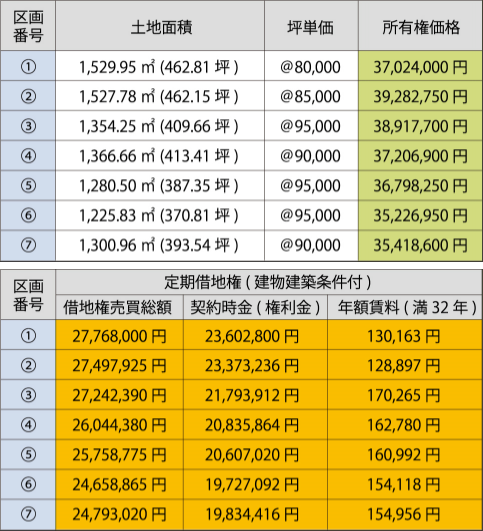Viewport: 483px width, 531px height.
Task: Click the 契約時金（権利金）column header
Action: (x=255, y=307)
